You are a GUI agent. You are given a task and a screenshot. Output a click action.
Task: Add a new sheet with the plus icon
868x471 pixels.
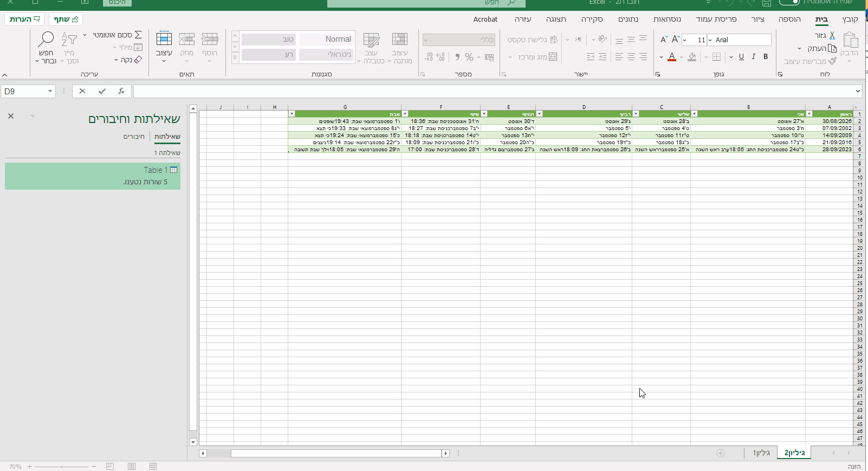721,453
